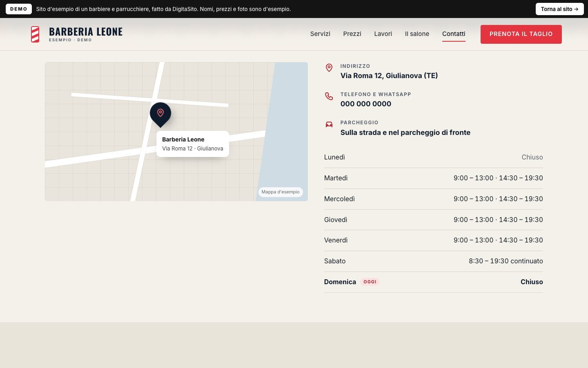
Task: Click the Prenota il taglio button
Action: [521, 34]
